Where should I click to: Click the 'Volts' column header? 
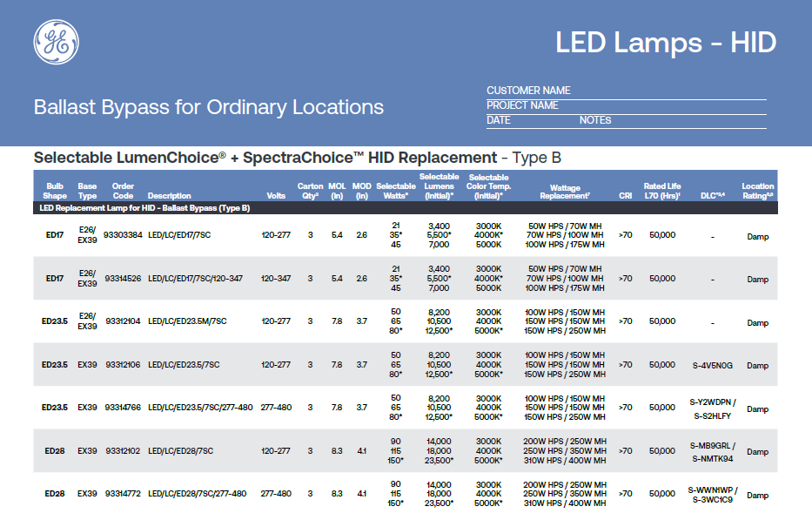[276, 196]
